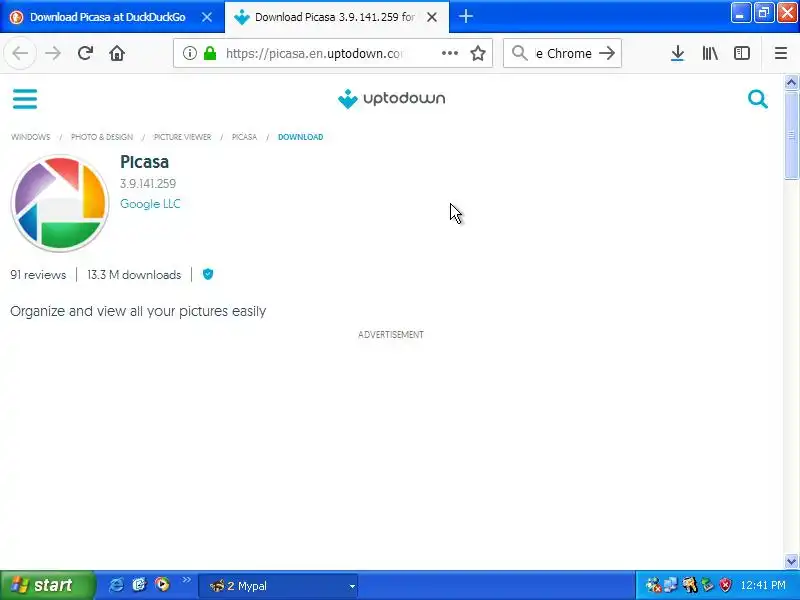Bookmark this page with the star
800x600 pixels.
click(x=478, y=53)
